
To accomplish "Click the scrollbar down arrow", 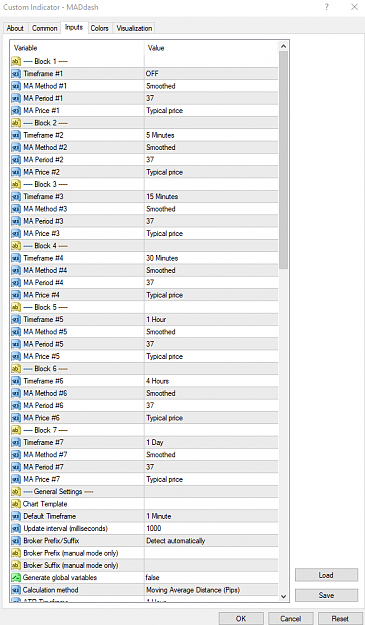I will pyautogui.click(x=283, y=596).
